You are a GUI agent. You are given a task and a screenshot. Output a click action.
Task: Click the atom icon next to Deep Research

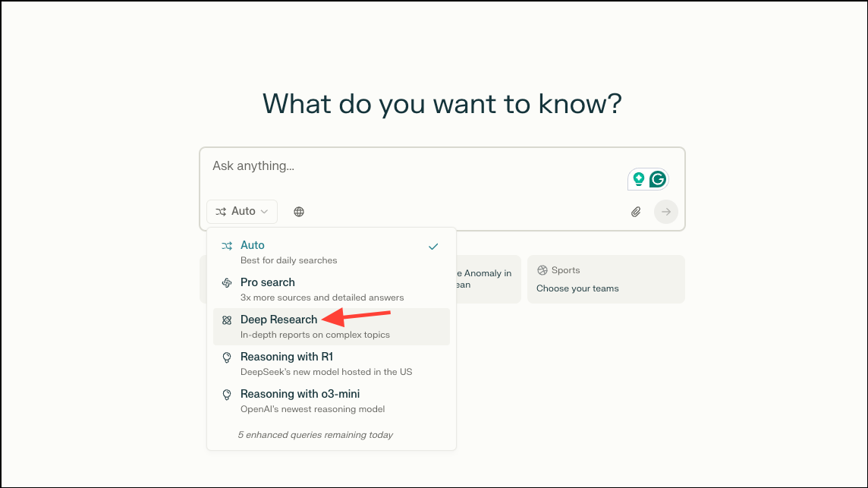226,320
